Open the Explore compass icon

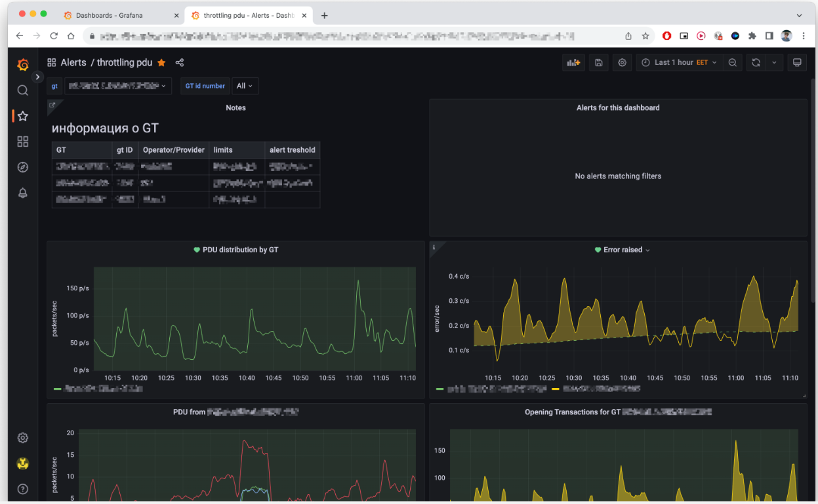pyautogui.click(x=23, y=167)
